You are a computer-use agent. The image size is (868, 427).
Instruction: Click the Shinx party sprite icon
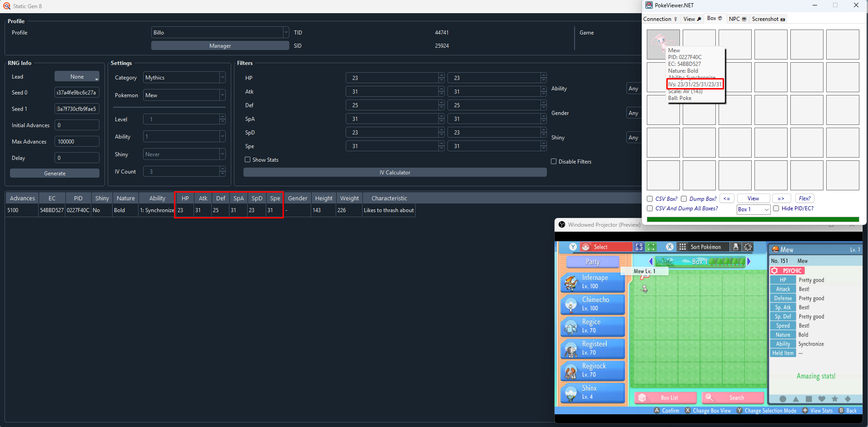[570, 393]
